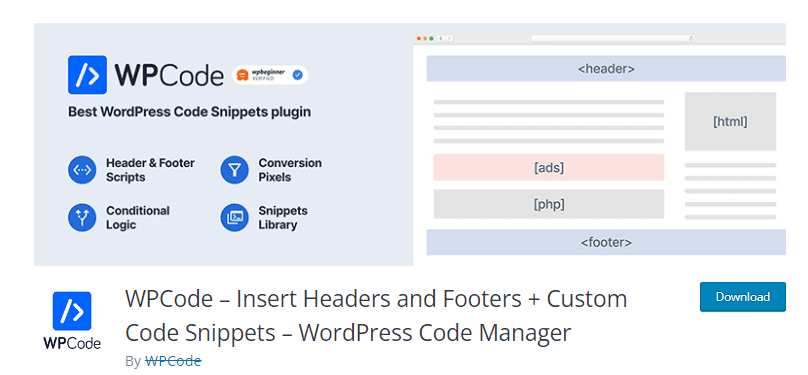Click the "Conditional Logic" label
Viewport: 808px width, 375px height.
pyautogui.click(x=138, y=217)
